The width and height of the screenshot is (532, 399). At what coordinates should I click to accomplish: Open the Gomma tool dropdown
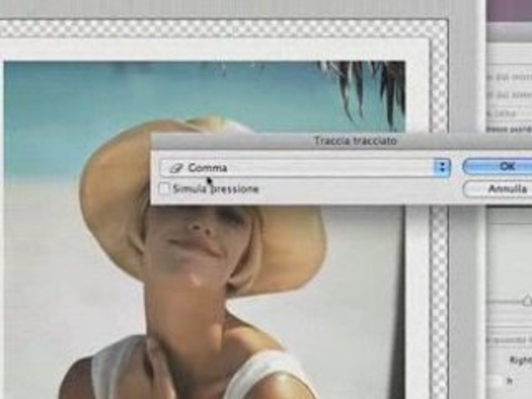coord(305,167)
